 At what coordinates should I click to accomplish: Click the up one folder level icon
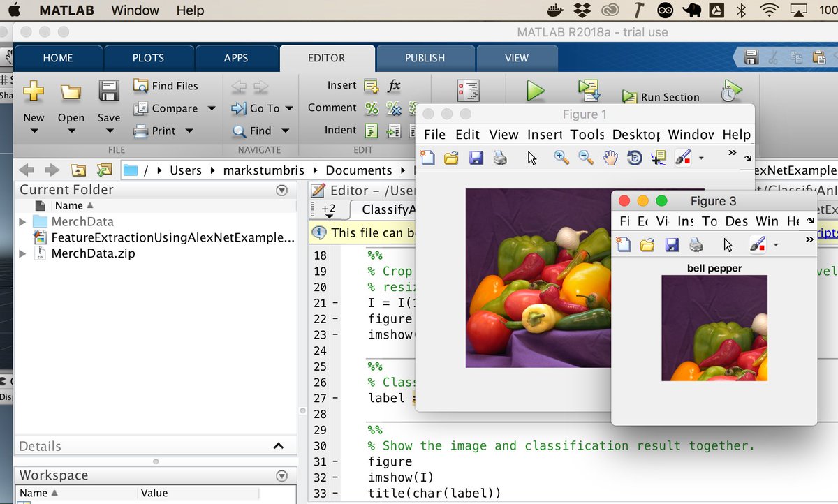[78, 170]
